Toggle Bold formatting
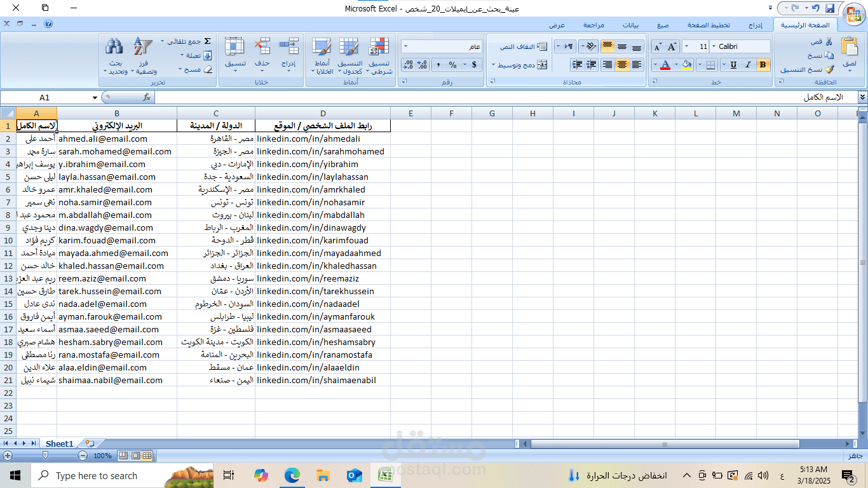The height and width of the screenshot is (488, 868). click(763, 64)
